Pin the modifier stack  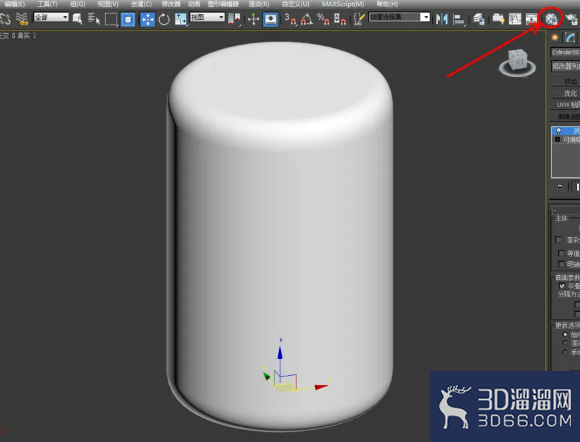click(x=560, y=187)
